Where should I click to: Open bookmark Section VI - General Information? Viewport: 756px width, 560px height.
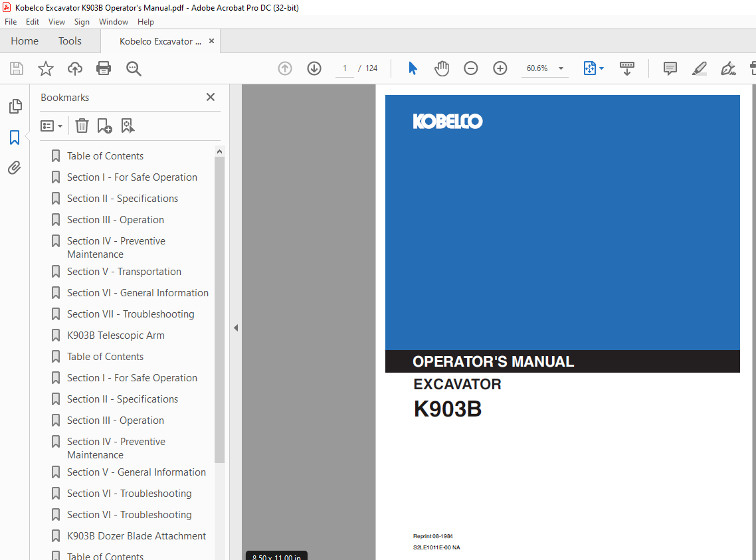coord(138,293)
